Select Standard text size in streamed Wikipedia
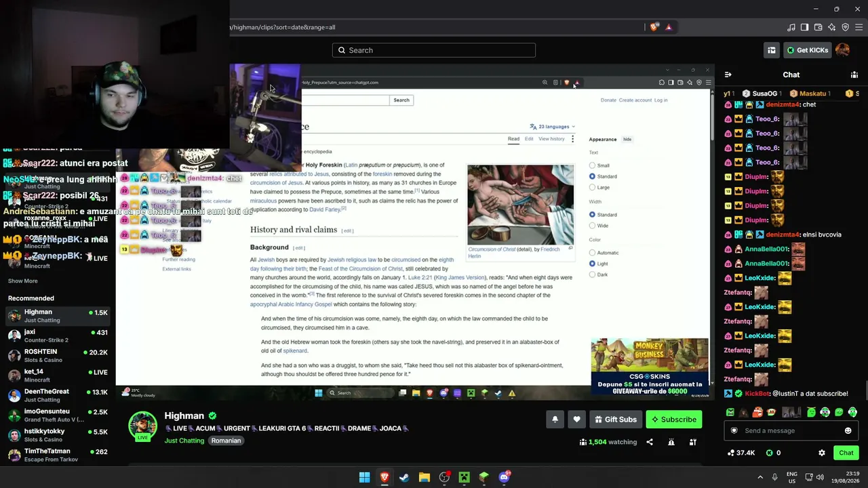The image size is (868, 488). click(x=592, y=176)
